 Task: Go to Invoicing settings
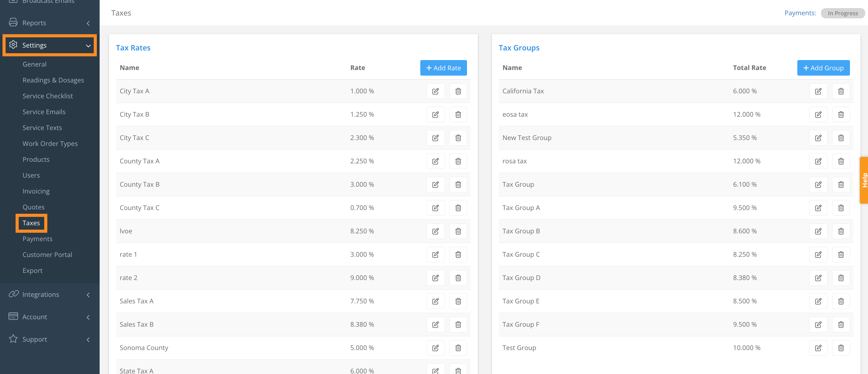(x=36, y=191)
